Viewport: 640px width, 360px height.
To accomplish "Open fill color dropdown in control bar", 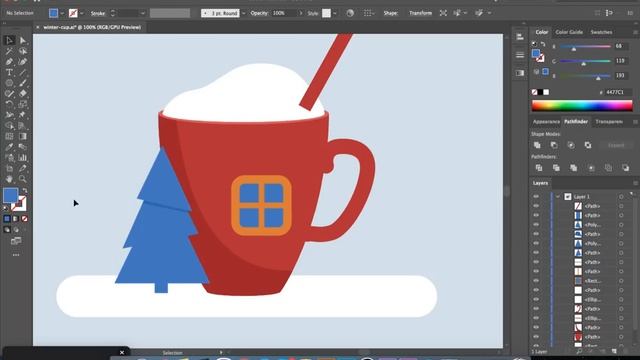I will point(62,13).
